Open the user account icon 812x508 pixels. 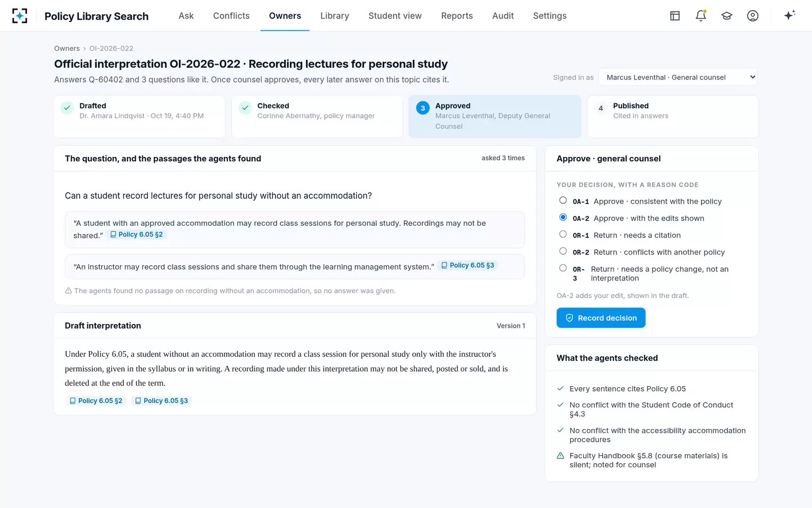[x=753, y=16]
